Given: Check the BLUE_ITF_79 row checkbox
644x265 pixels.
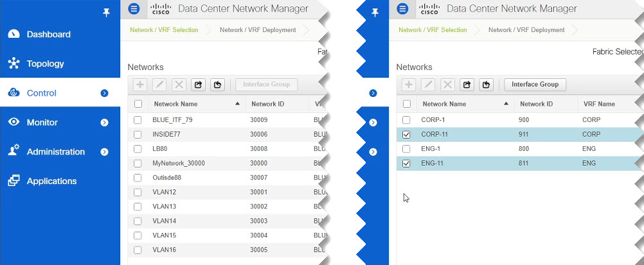Looking at the screenshot, I should [x=138, y=120].
